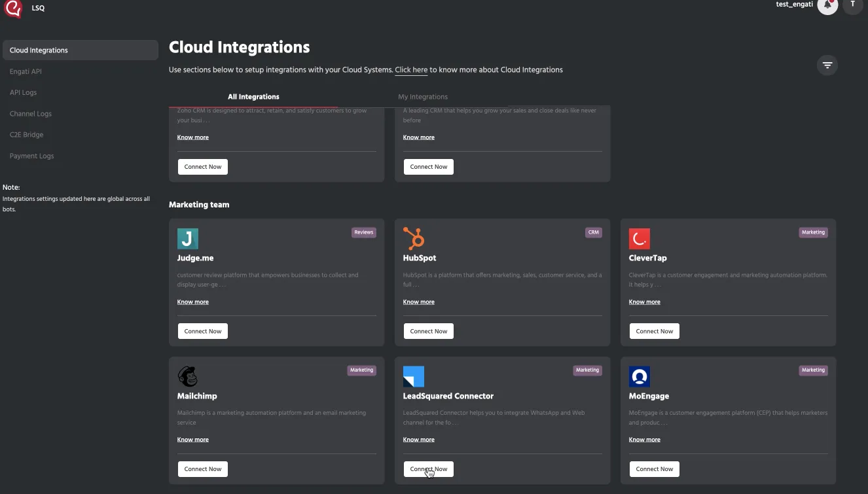Click the LeadSquared Connector logo

click(x=414, y=376)
